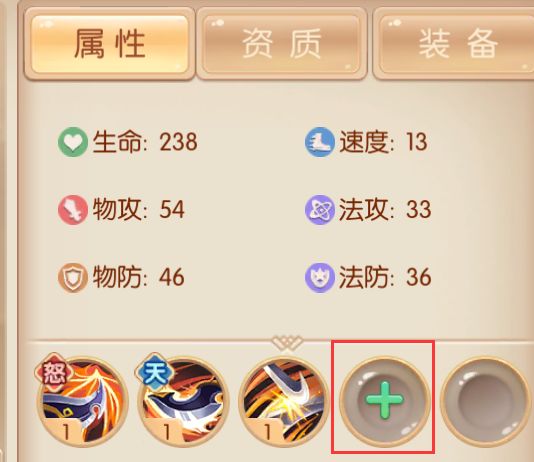
Task: Open the 资质 tab
Action: tap(282, 44)
